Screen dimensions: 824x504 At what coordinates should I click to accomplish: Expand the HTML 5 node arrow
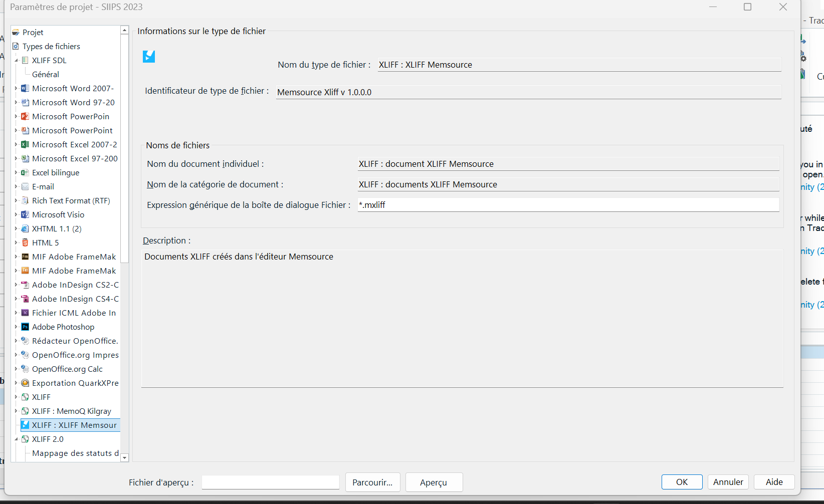click(16, 242)
